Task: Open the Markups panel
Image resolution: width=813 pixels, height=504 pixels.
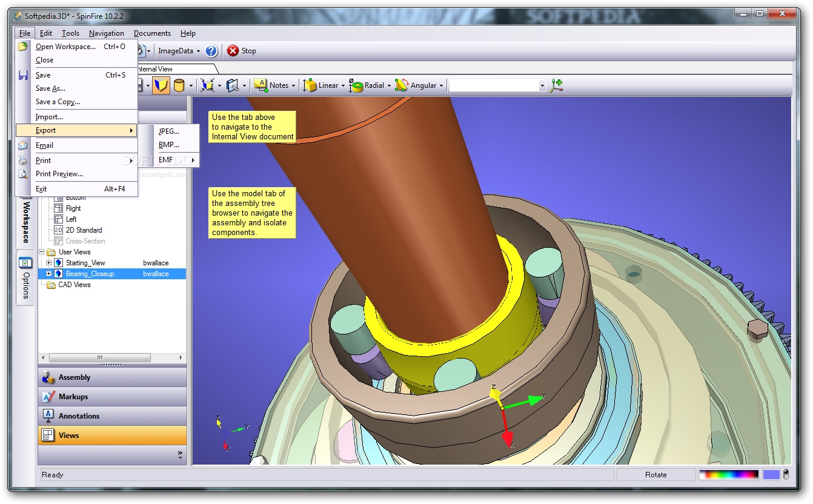Action: tap(113, 397)
